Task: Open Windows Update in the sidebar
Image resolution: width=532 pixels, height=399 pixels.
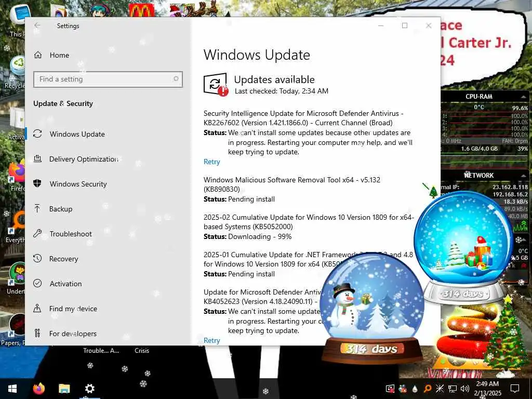Action: pos(77,134)
